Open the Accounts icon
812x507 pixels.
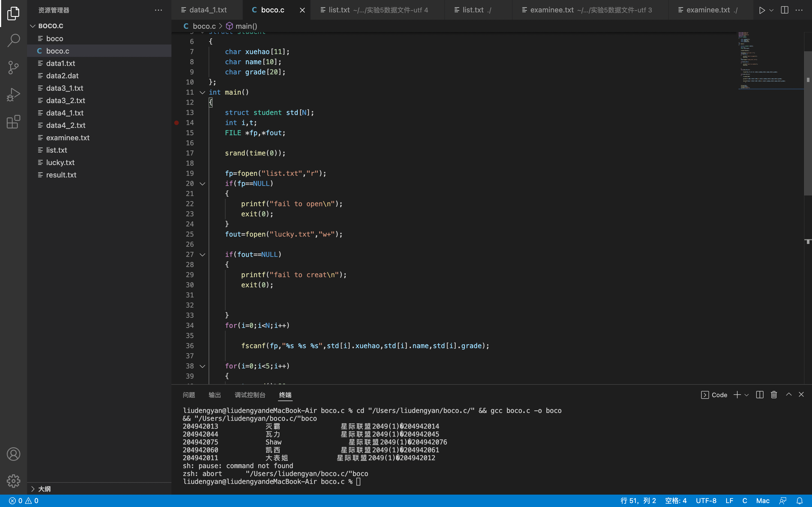(x=14, y=454)
